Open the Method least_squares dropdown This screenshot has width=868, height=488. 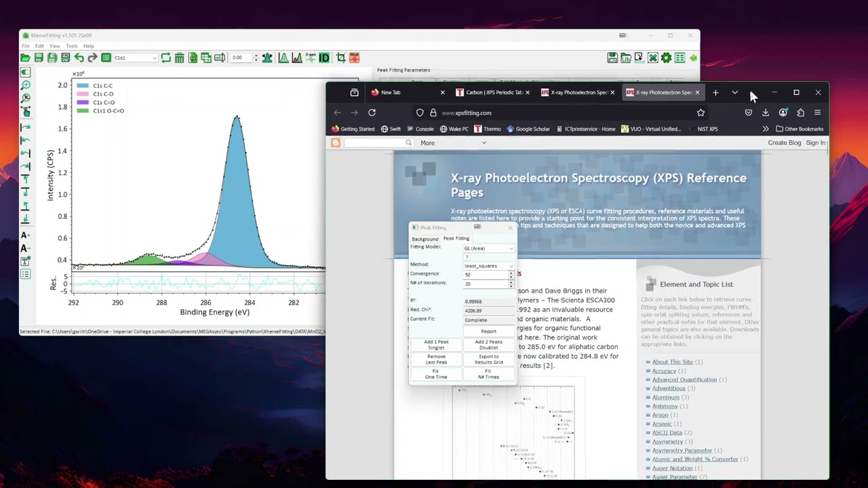tap(488, 266)
